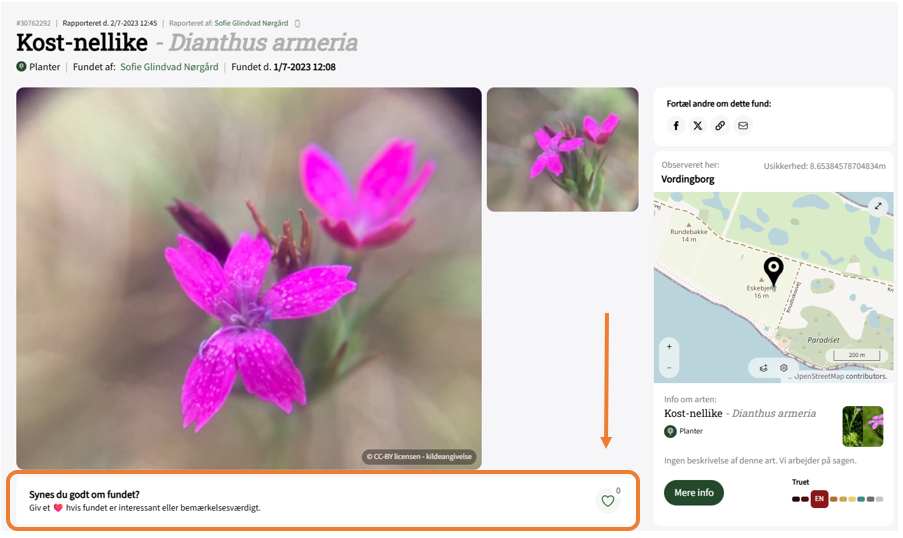Click the EN red-list status badge
This screenshot has width=903, height=538.
coord(819,498)
